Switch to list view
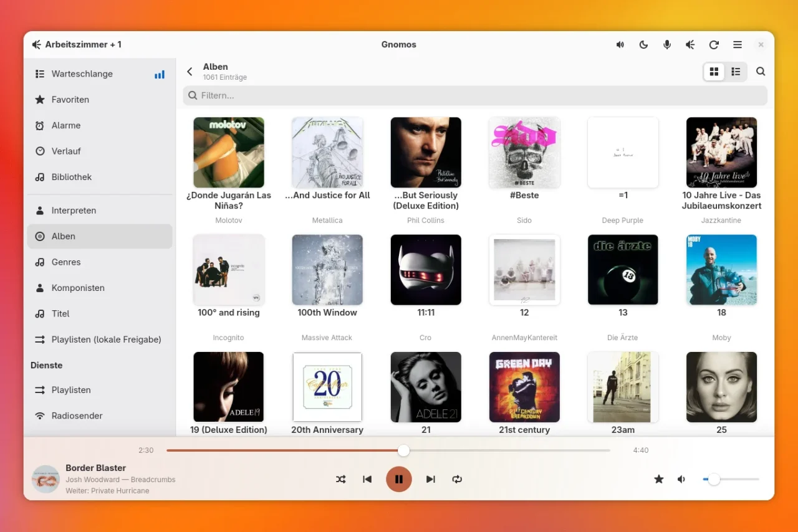This screenshot has height=532, width=798. (736, 72)
